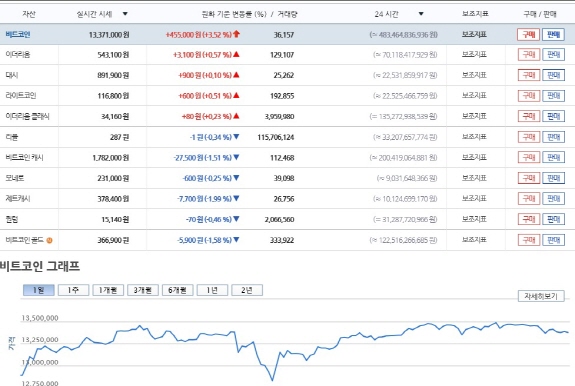Open 보조지표 link in the 비트코인 row
The height and width of the screenshot is (386, 575).
(x=474, y=34)
